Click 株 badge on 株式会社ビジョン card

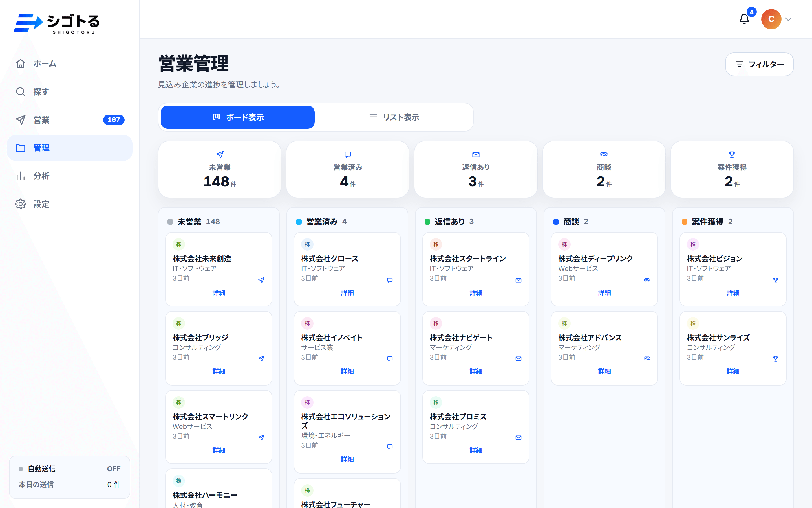click(x=693, y=244)
